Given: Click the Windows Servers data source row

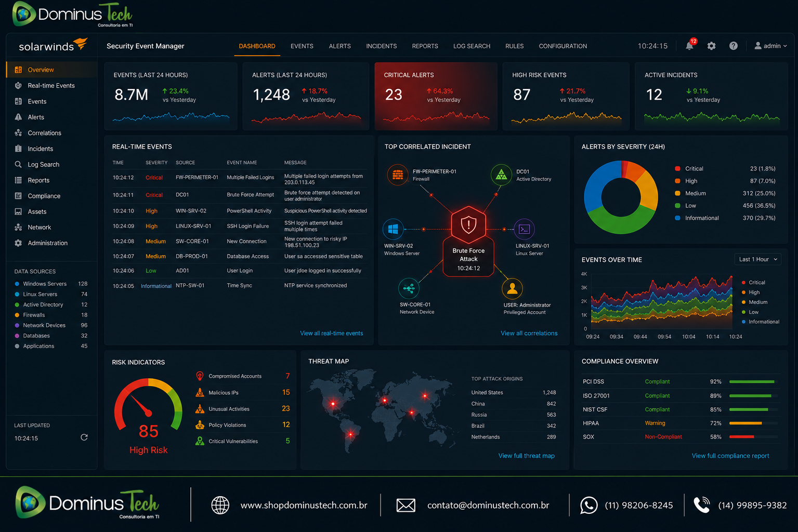Looking at the screenshot, I should coord(51,284).
